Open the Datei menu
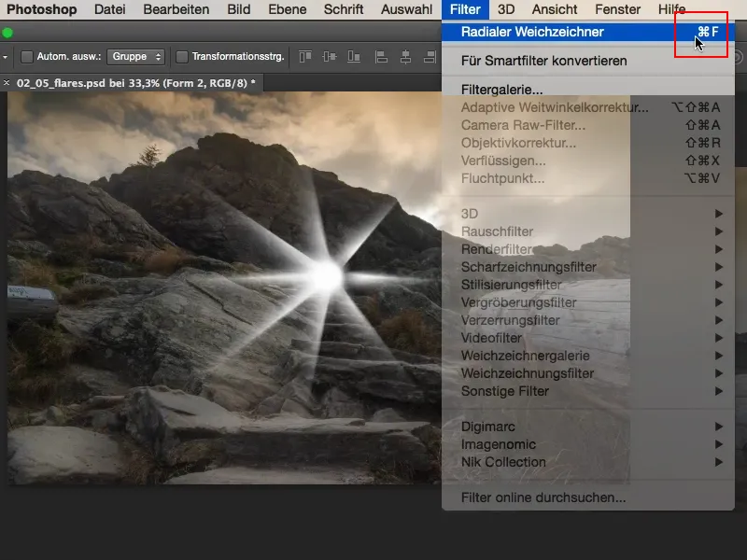The image size is (747, 560). [x=110, y=9]
